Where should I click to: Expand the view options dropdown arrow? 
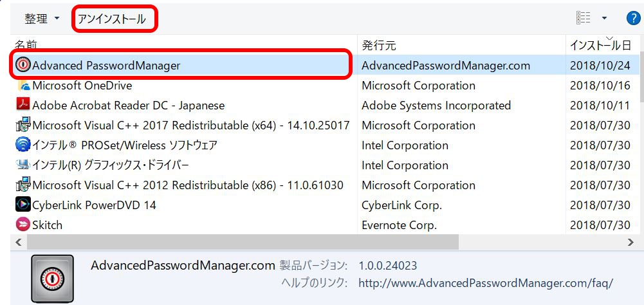[x=604, y=19]
